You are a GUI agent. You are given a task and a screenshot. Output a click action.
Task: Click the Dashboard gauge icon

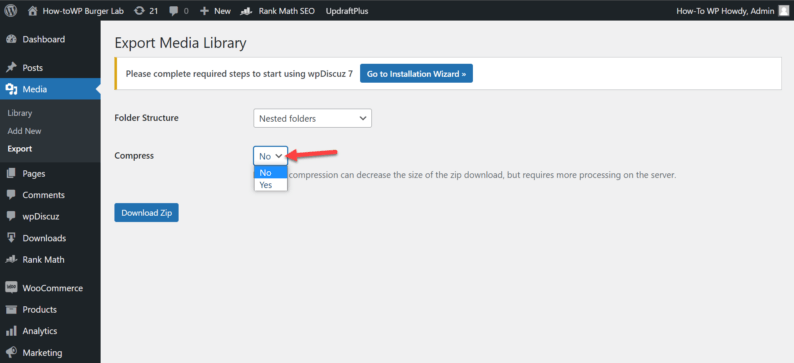(x=11, y=39)
